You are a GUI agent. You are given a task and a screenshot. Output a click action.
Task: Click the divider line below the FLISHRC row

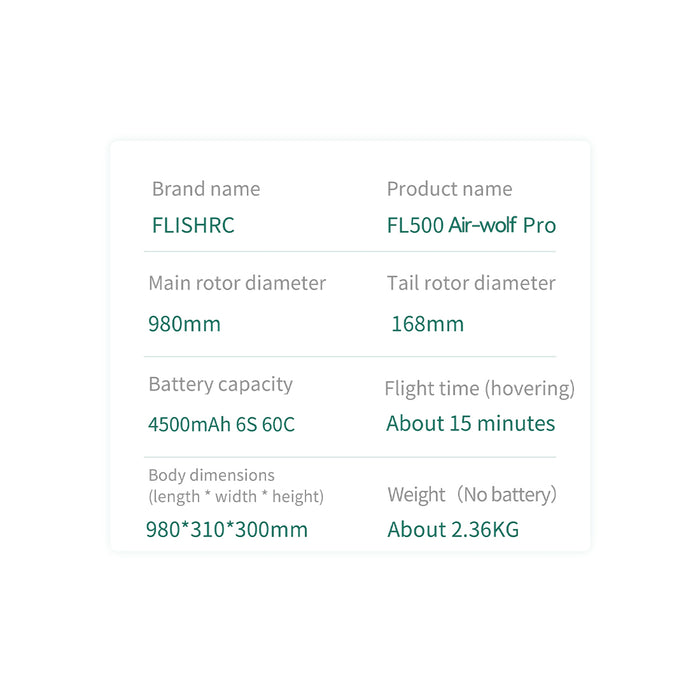pos(350,251)
